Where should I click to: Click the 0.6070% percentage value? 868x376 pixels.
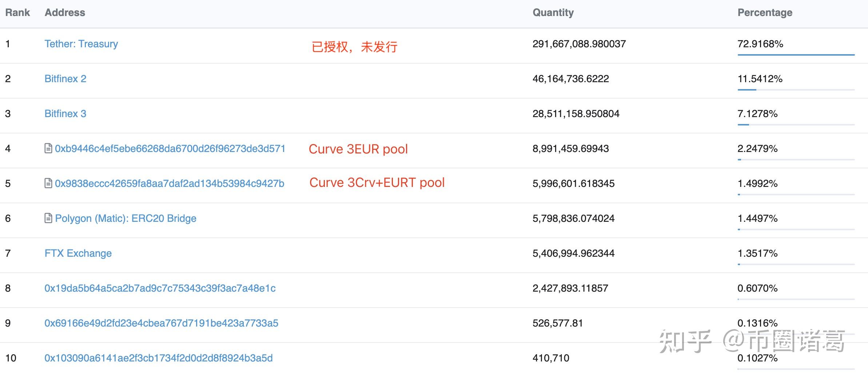point(757,288)
